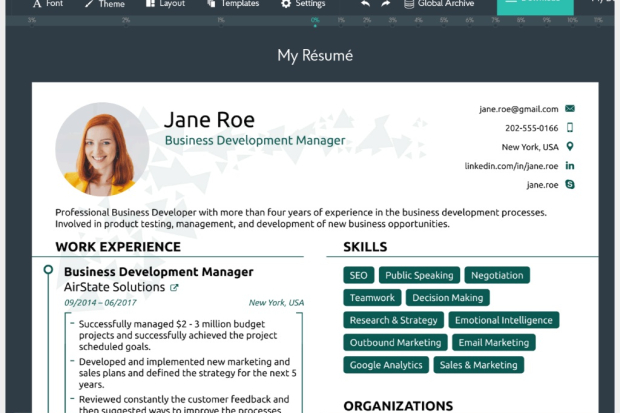Click the linkedin.com/in/jane.roe link
Image resolution: width=620 pixels, height=413 pixels.
click(511, 166)
